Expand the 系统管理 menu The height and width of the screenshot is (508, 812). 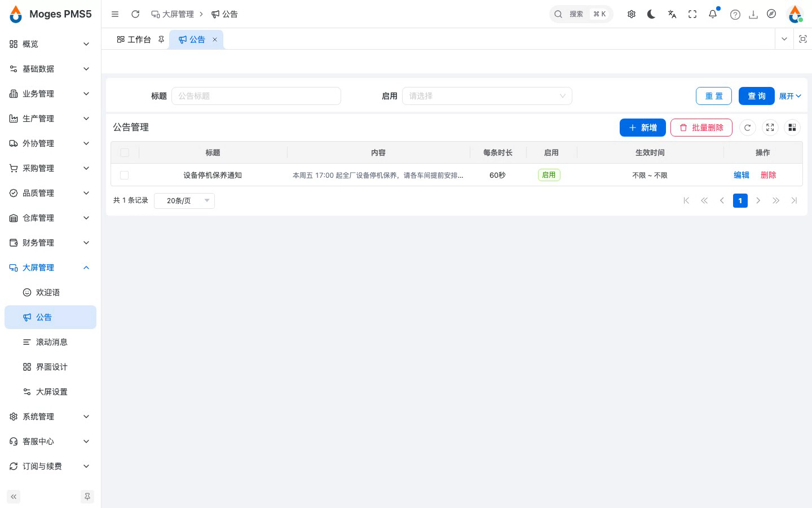pos(50,417)
